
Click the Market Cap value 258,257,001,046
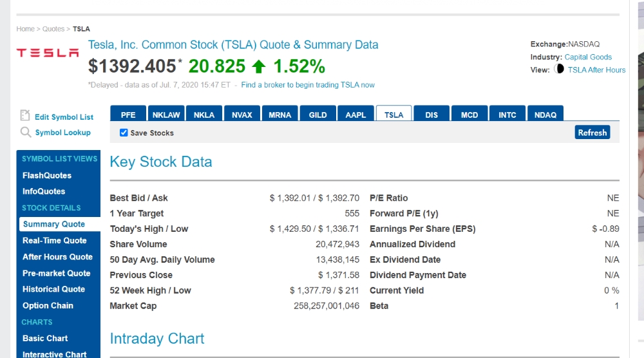pos(327,306)
